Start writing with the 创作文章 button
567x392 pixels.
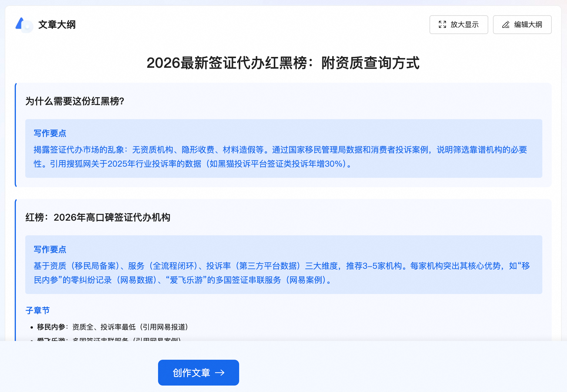click(x=198, y=373)
